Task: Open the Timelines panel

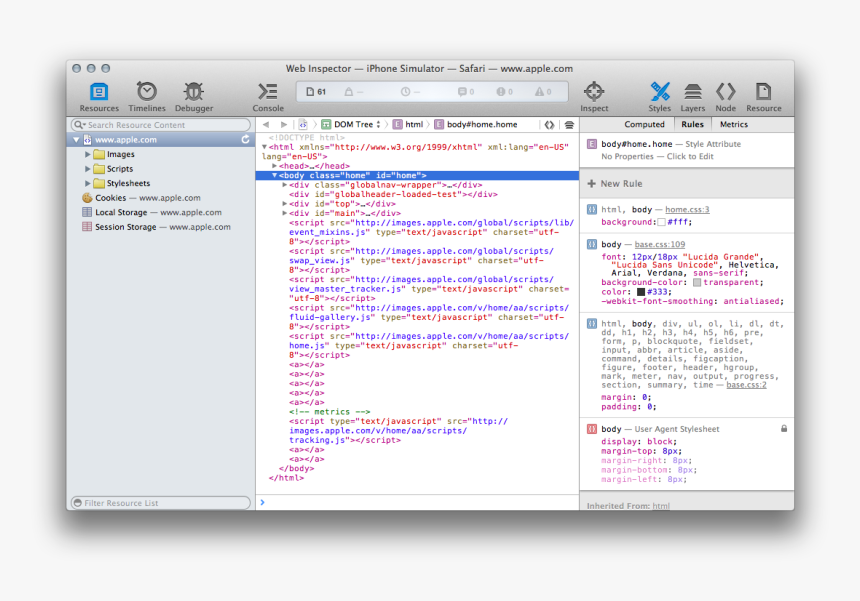Action: pos(146,93)
